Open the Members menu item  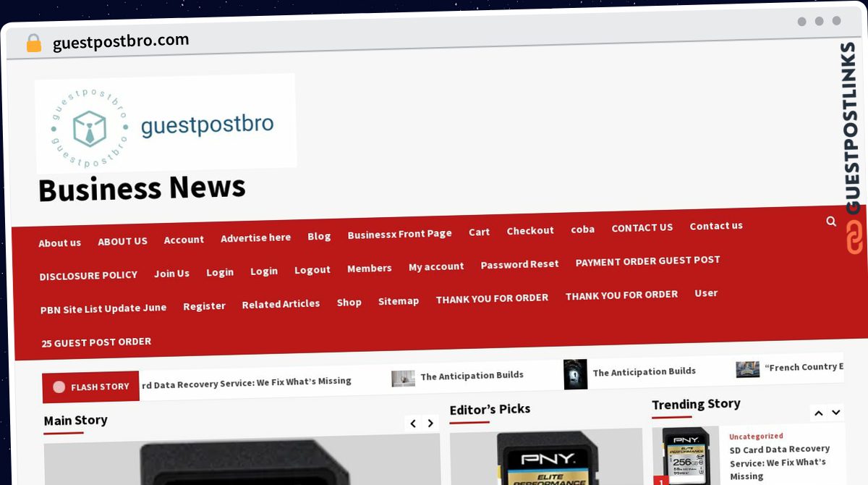click(x=369, y=269)
